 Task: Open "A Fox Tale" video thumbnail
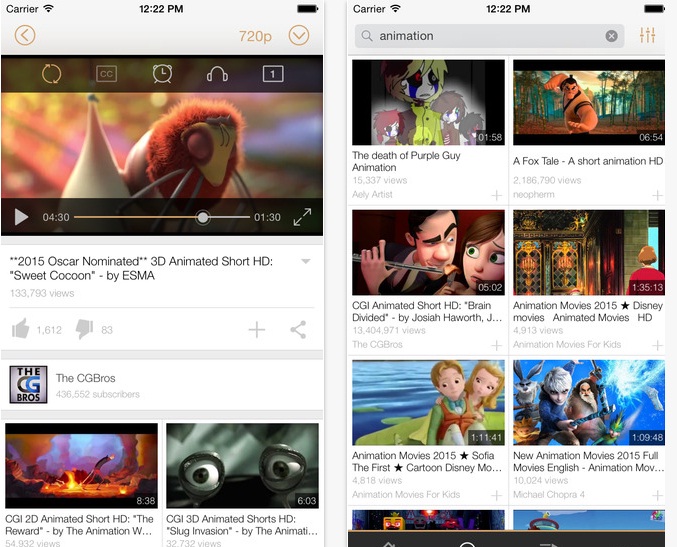589,102
